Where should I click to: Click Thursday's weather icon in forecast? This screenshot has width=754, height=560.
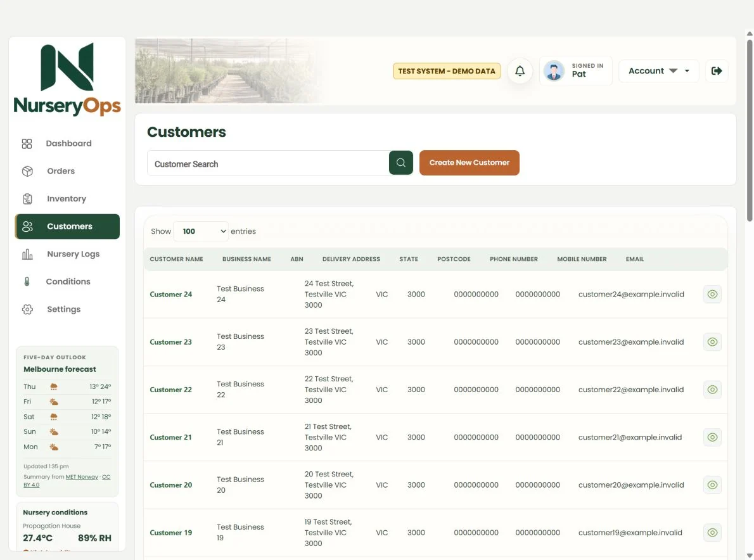54,386
